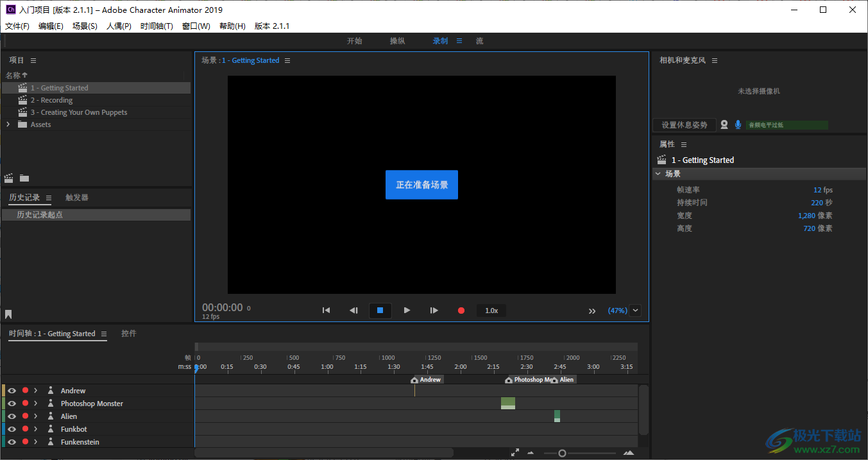Create new folder icon in Project panel
The height and width of the screenshot is (460, 868).
coord(24,178)
